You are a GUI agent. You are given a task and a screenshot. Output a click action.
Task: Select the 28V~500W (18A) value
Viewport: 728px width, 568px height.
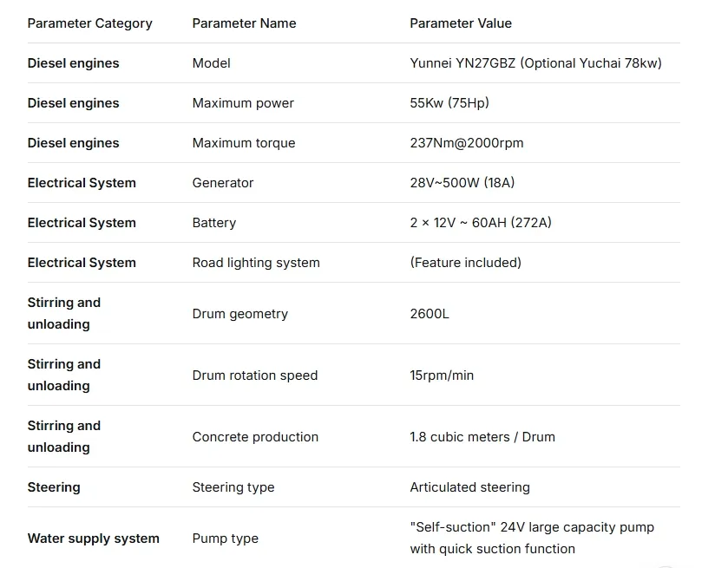coord(462,183)
